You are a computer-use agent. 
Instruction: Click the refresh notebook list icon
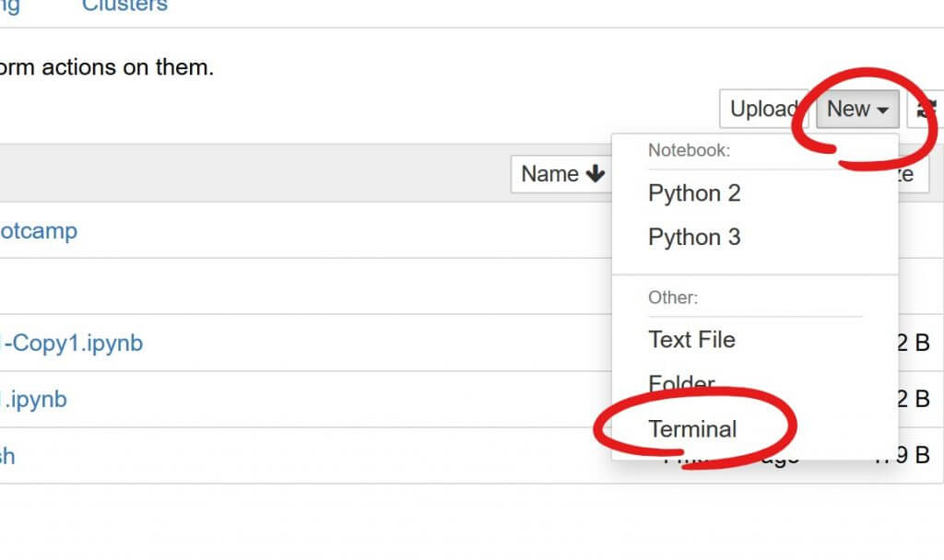(x=927, y=110)
